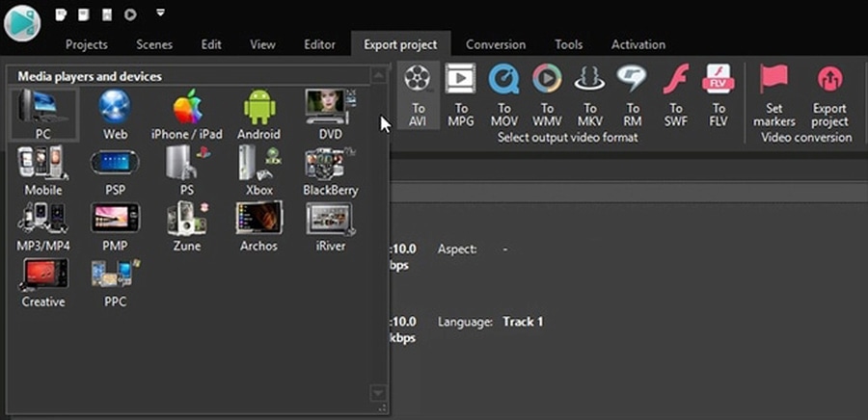868x420 pixels.
Task: Click the device list scroll up arrow
Action: pyautogui.click(x=378, y=76)
